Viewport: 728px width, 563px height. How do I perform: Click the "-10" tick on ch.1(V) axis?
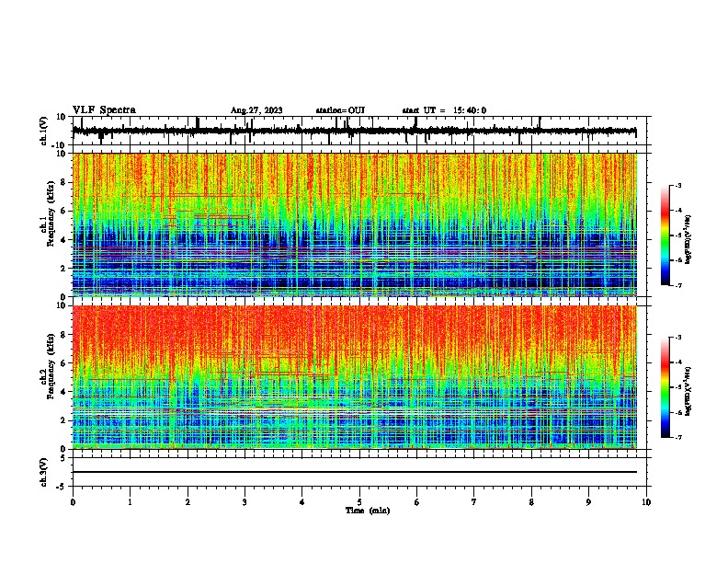pyautogui.click(x=60, y=145)
